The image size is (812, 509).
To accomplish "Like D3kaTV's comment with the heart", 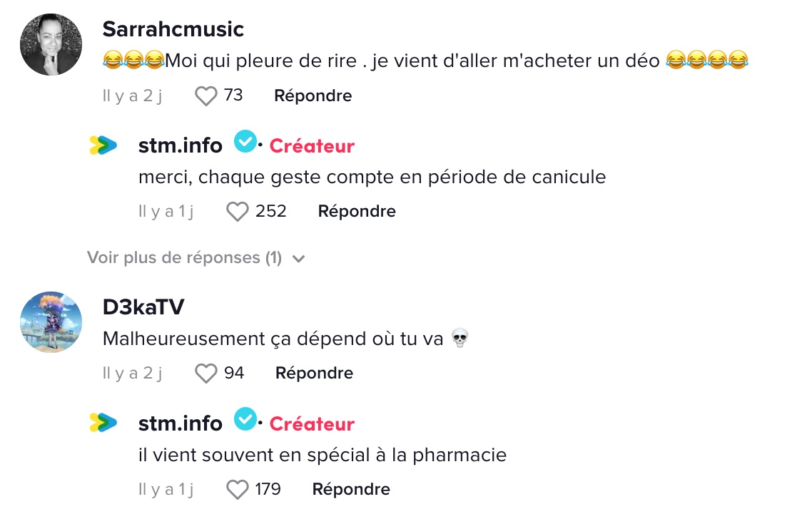I will (205, 374).
